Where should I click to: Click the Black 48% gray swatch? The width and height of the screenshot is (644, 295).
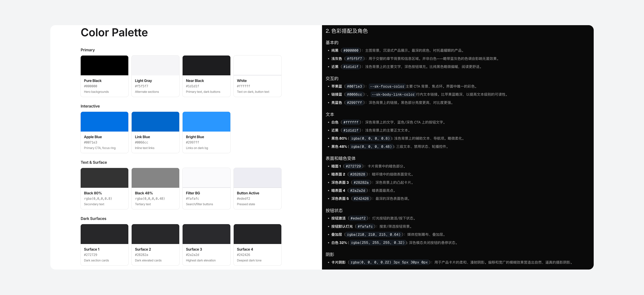(155, 178)
